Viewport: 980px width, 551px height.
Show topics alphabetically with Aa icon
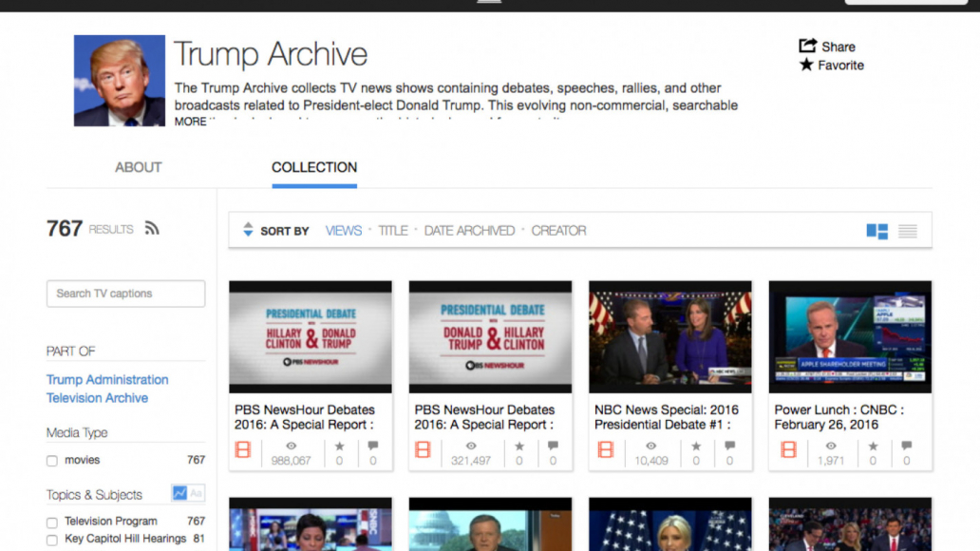point(197,493)
